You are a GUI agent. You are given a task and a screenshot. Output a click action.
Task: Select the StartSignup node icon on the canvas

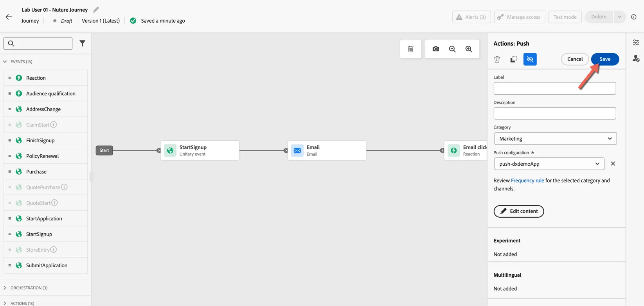(170, 150)
